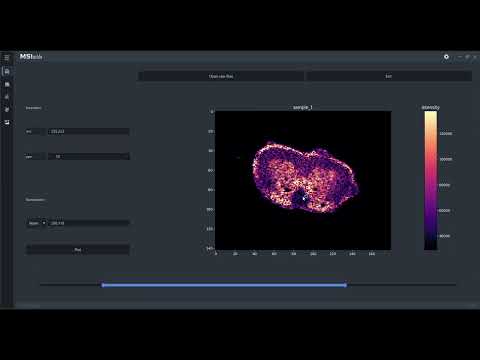Click the 'Open raw files' button
Viewport: 480px width, 360px height.
click(221, 76)
